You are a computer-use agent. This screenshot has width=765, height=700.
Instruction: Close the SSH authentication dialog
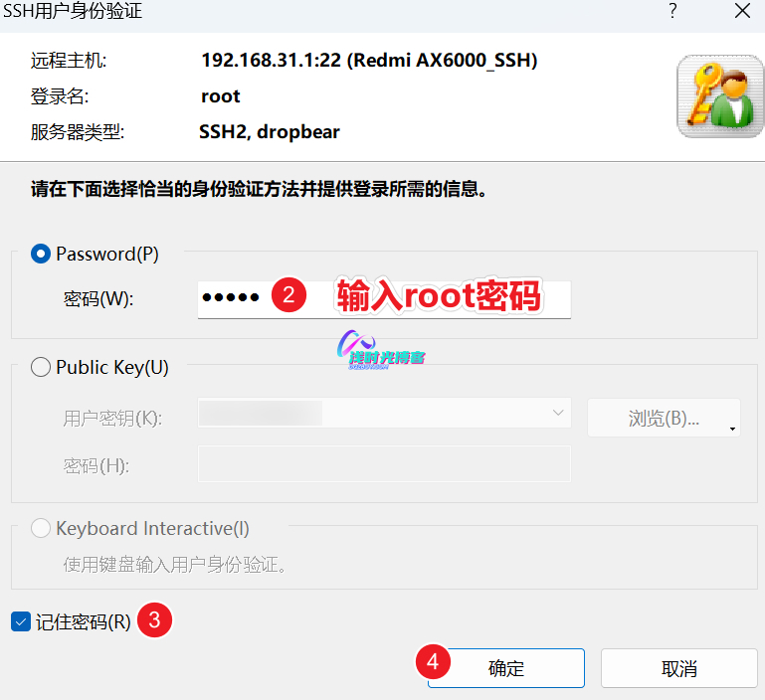pos(742,12)
